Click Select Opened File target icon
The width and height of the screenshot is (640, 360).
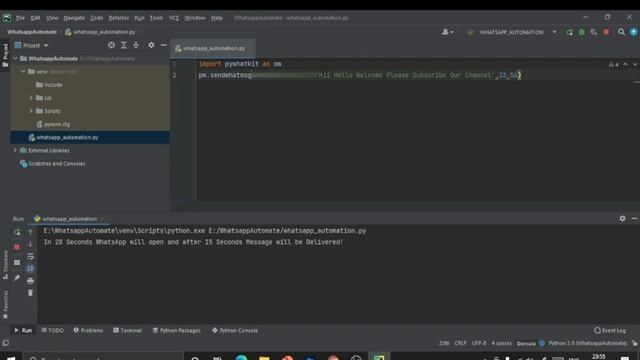pos(111,45)
